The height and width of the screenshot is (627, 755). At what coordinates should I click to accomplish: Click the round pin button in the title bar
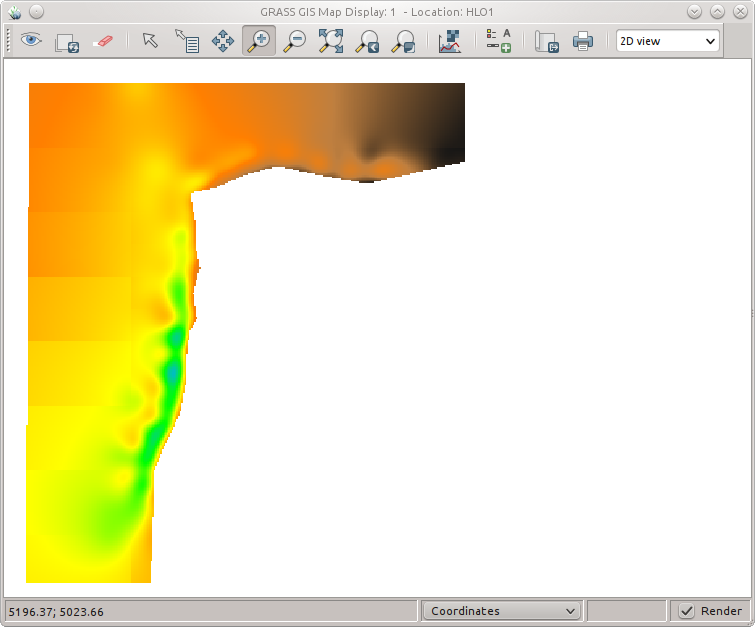[37, 12]
